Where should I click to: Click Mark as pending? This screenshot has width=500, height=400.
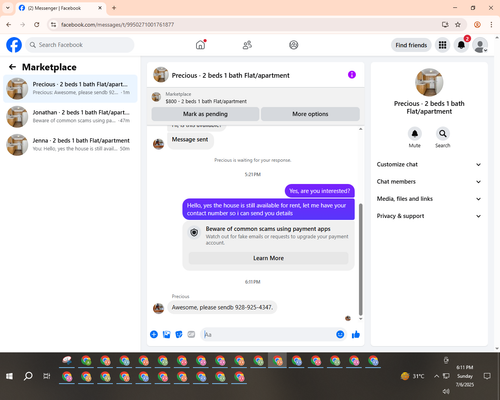click(x=205, y=114)
